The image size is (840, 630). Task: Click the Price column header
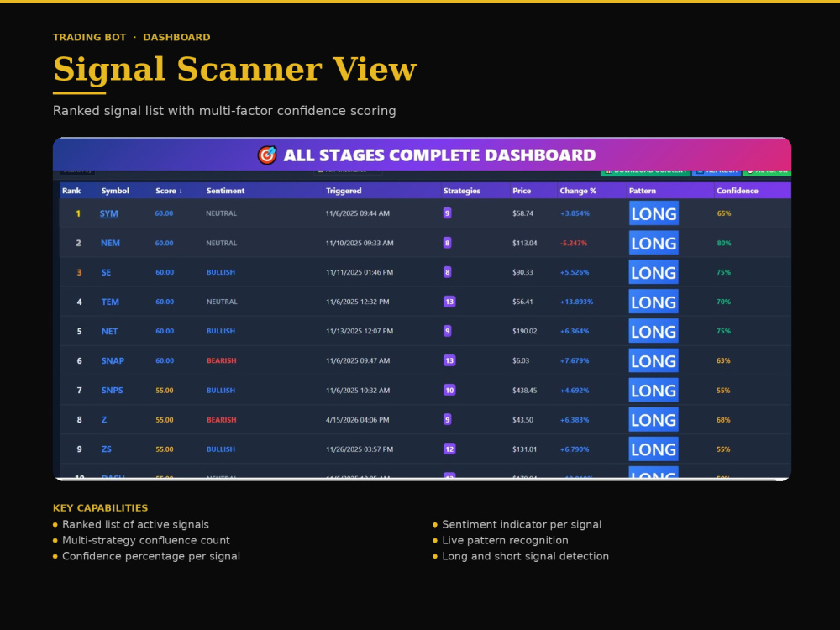(x=522, y=191)
